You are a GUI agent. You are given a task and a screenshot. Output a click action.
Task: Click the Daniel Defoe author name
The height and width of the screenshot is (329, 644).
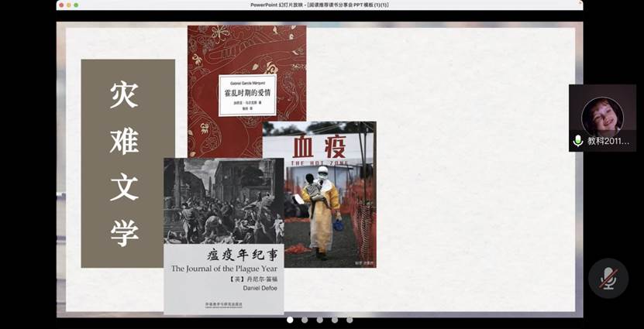(223, 287)
